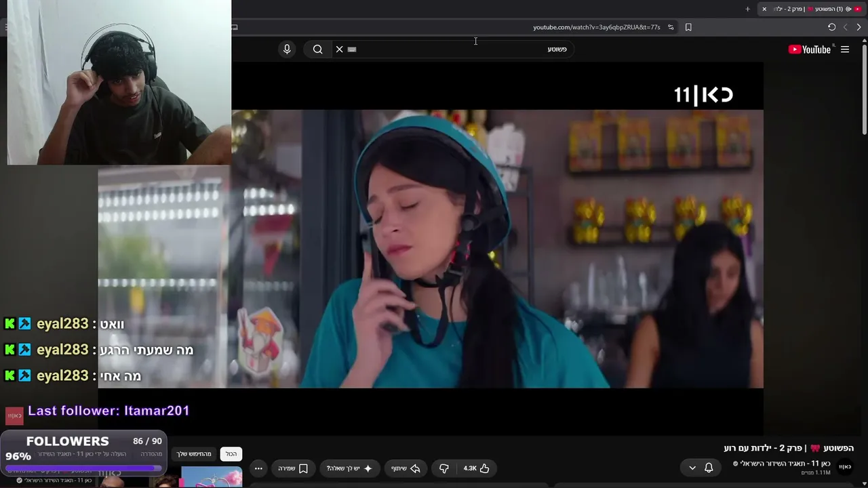
Task: Clear the YouTube search box text
Action: (x=339, y=49)
